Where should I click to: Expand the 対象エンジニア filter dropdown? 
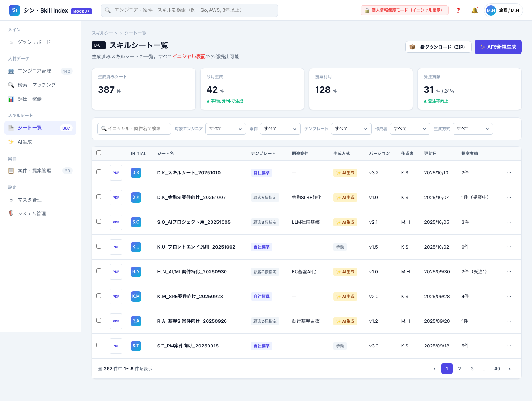(x=226, y=129)
